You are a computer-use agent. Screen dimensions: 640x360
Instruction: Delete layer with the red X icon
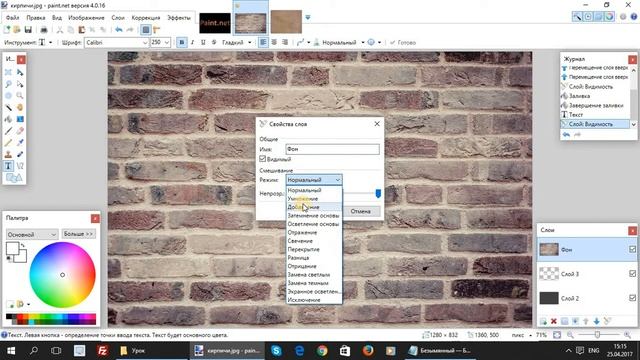(554, 321)
